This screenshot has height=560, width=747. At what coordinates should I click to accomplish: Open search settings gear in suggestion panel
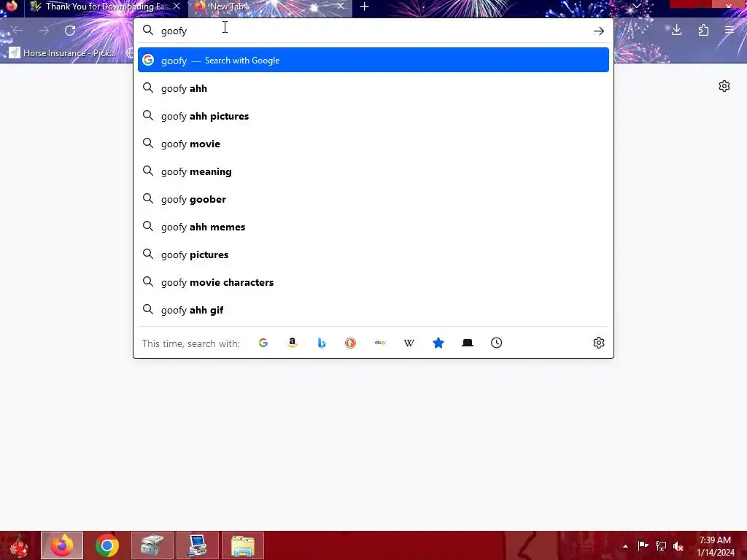[x=599, y=343]
